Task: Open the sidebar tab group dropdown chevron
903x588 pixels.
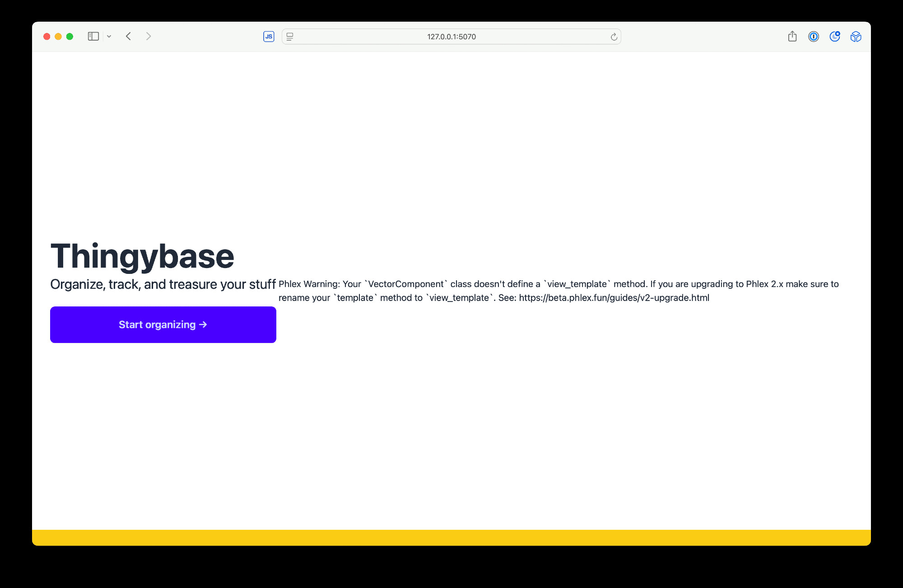Action: tap(109, 37)
